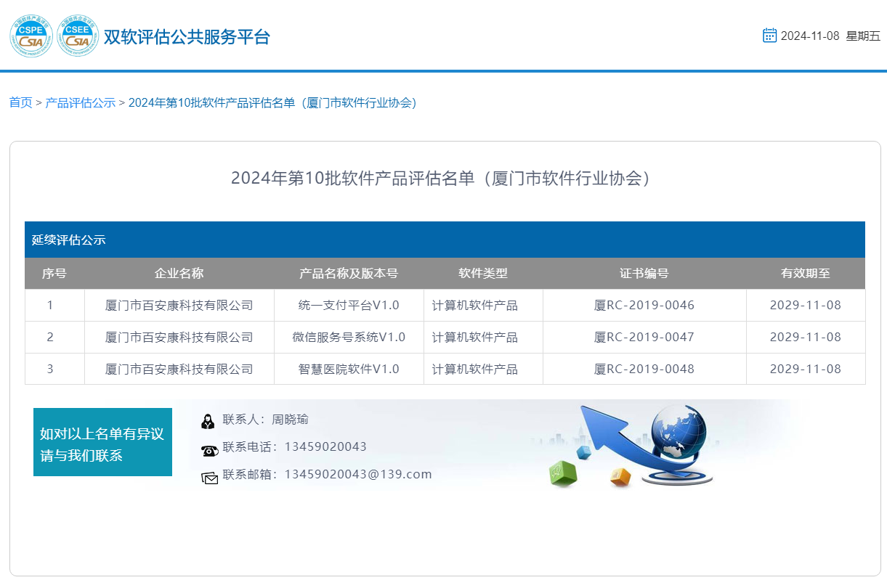Click the contact name 周晓瑜
Screen dimensions: 887x588
point(290,420)
